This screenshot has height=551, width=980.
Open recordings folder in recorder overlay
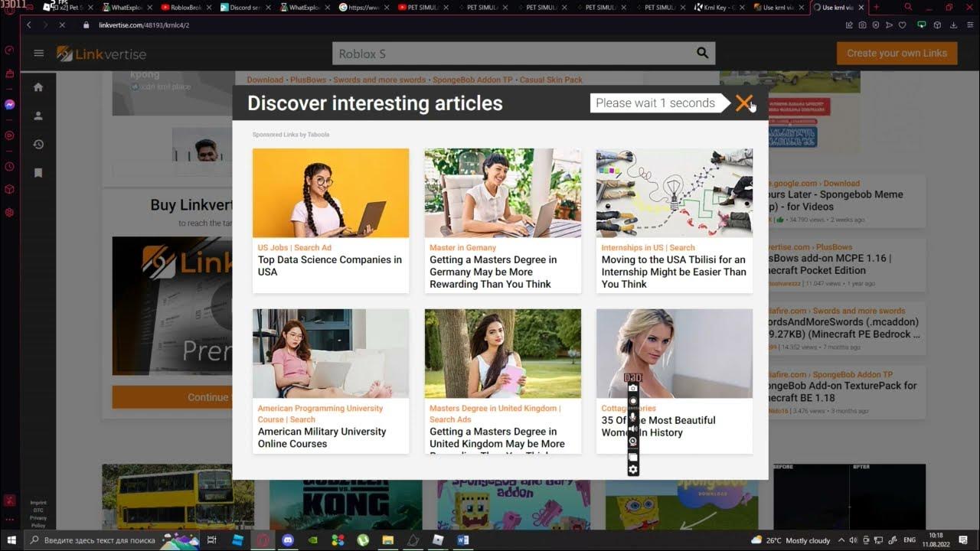[x=633, y=456]
